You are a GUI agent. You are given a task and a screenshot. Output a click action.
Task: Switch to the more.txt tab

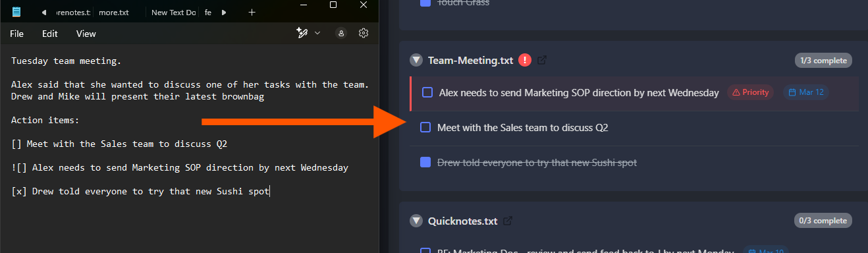tap(114, 13)
